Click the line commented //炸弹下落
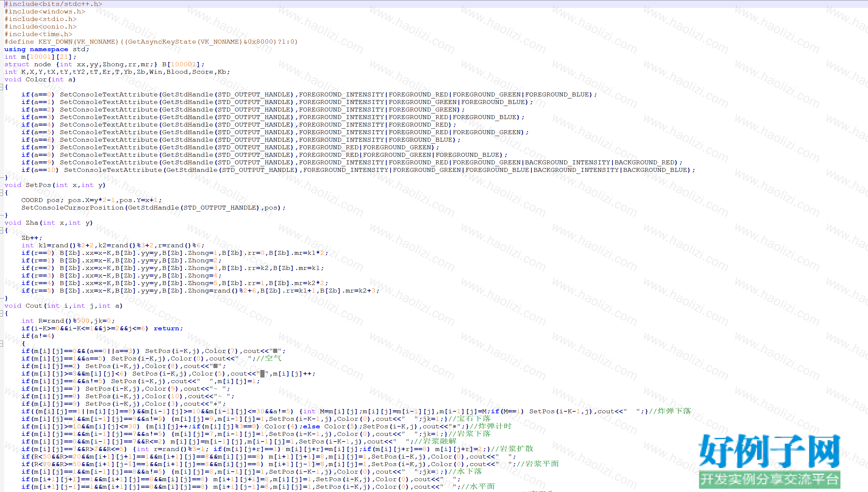This screenshot has height=492, width=868. point(356,412)
